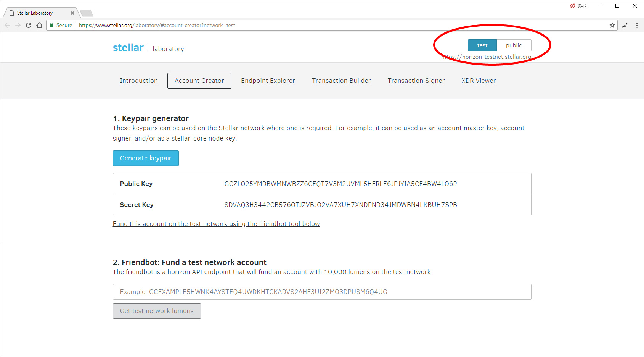Click the Fund this account friendbot link
The width and height of the screenshot is (644, 357).
216,224
